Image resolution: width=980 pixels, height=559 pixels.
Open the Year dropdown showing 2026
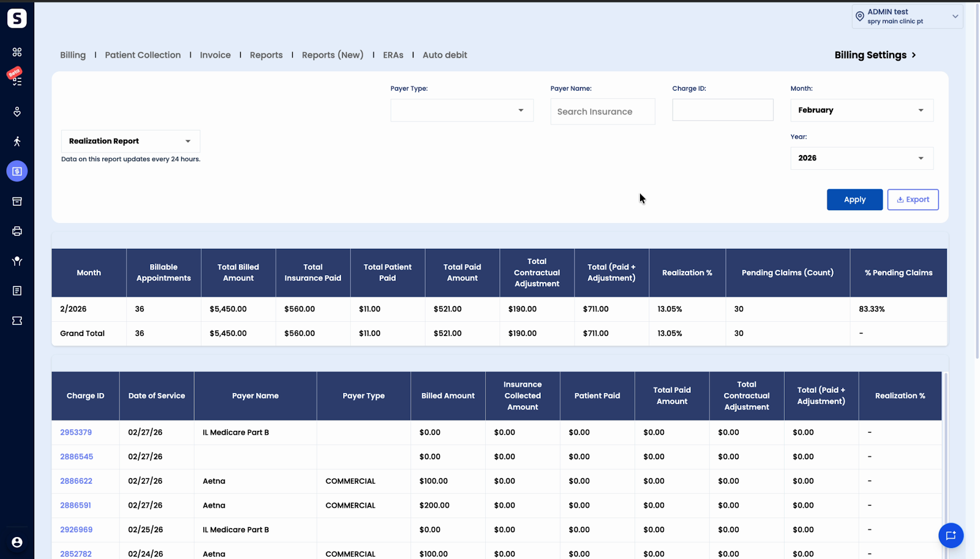coord(862,158)
